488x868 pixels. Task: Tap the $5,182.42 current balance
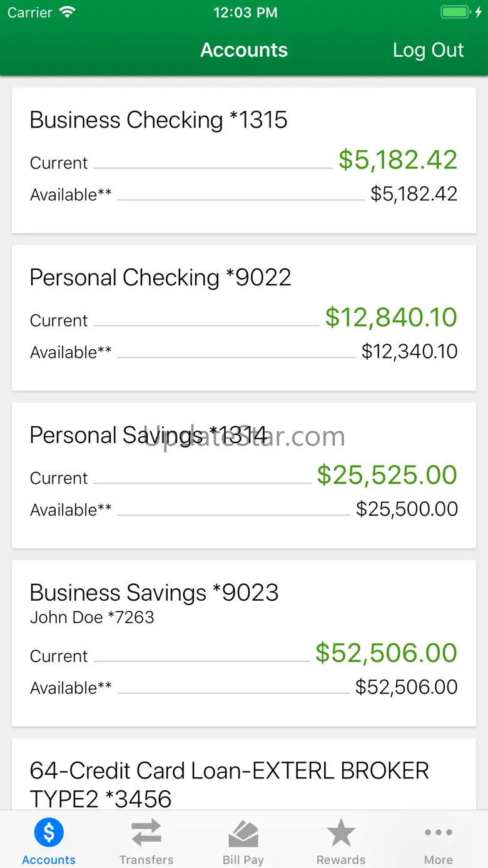pos(398,160)
